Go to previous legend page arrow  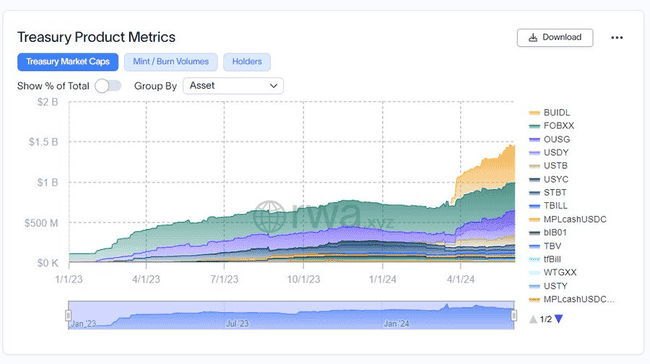(x=533, y=319)
